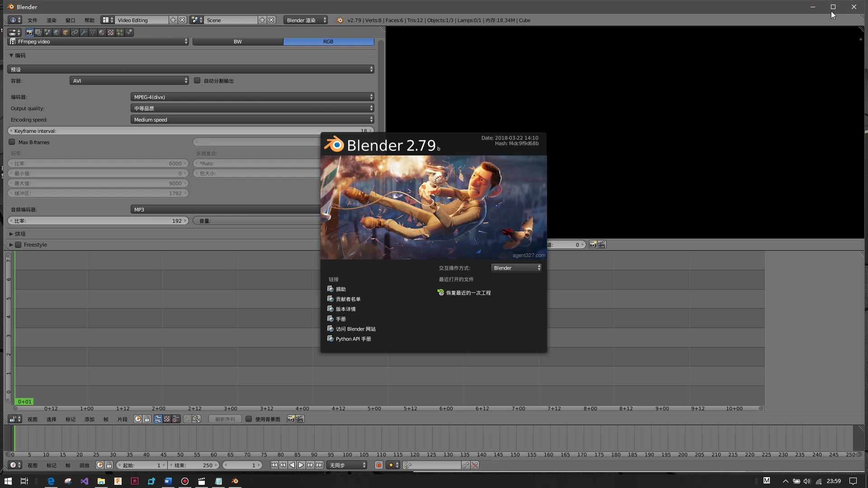Check 自动分割输出 next to AVI container
Image resolution: width=868 pixels, height=488 pixels.
click(197, 80)
